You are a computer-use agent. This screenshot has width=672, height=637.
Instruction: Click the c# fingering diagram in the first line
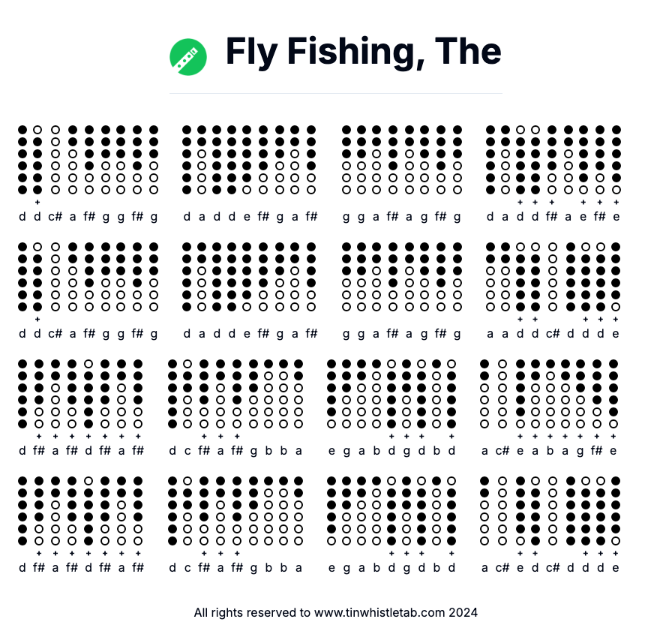tap(55, 160)
